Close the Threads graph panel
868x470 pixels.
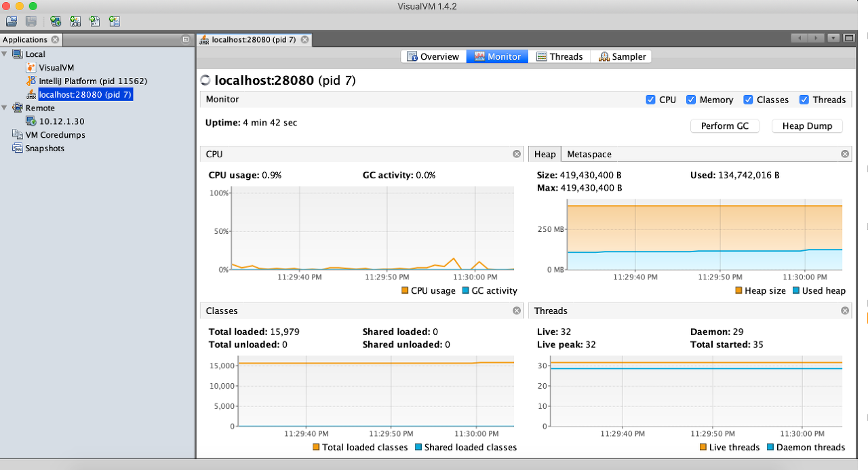click(845, 311)
